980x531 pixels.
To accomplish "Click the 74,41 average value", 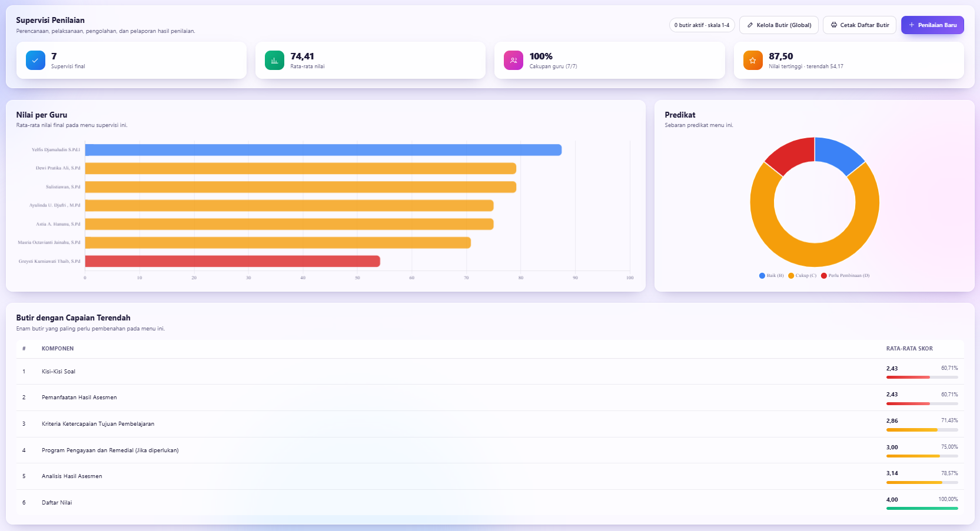I will [303, 56].
